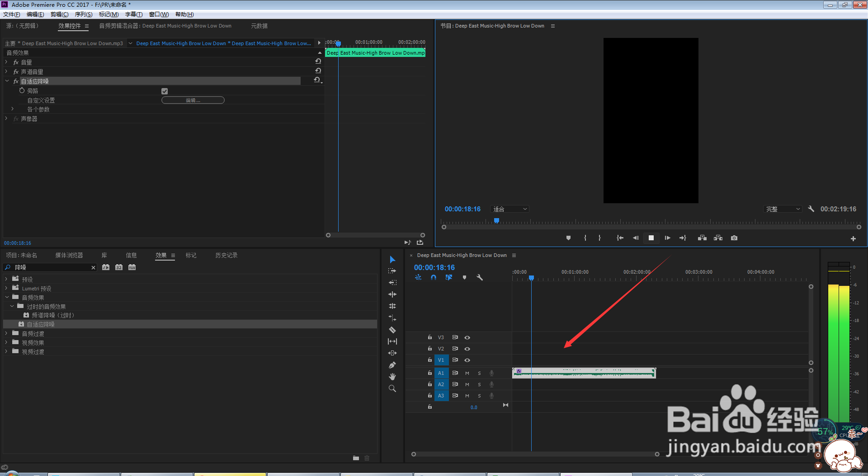868x476 pixels.
Task: Step forward one frame
Action: [x=667, y=238]
